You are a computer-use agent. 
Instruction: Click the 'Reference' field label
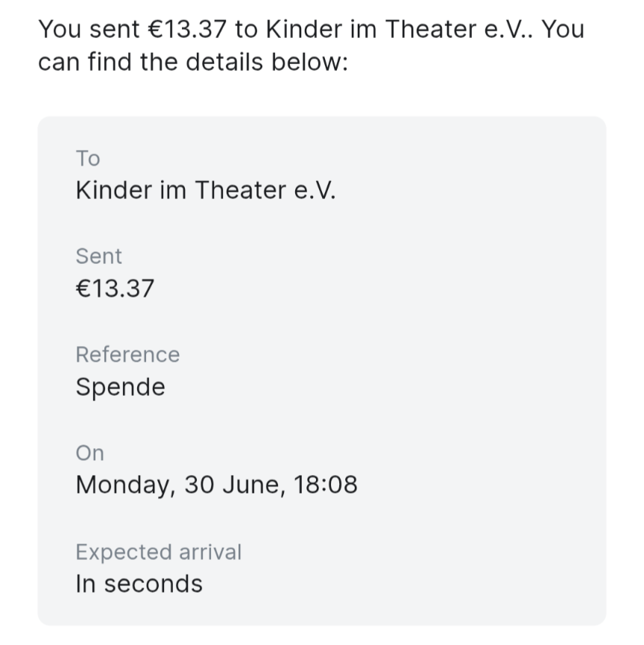127,355
